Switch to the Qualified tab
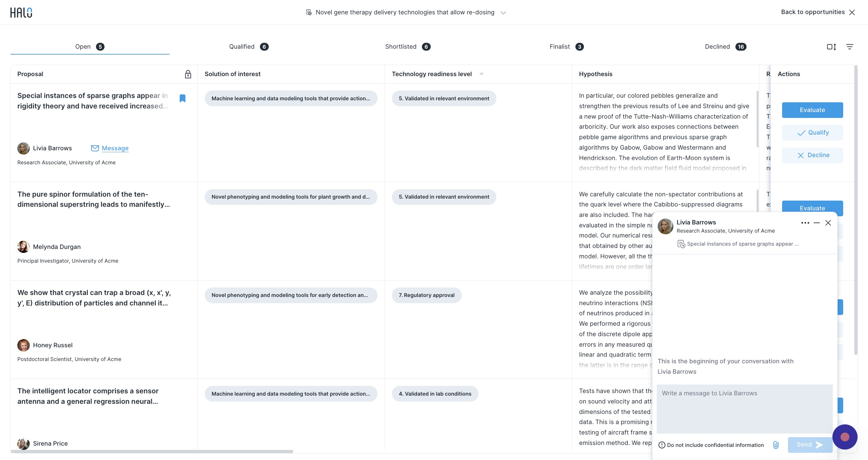This screenshot has width=868, height=460. tap(249, 46)
